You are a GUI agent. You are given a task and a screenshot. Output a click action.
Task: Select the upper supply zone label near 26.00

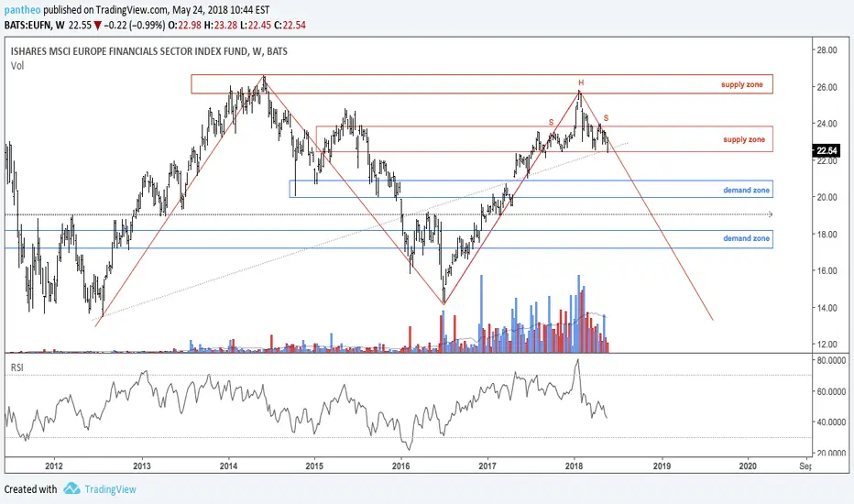click(742, 84)
